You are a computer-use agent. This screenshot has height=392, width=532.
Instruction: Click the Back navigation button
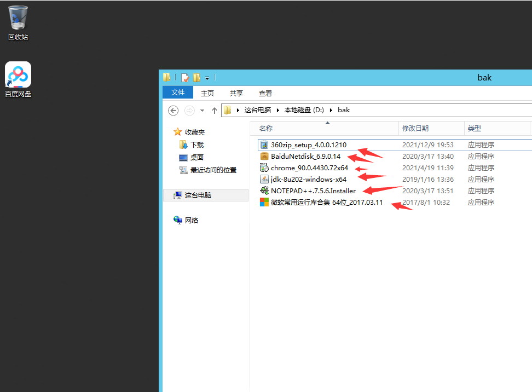click(174, 111)
